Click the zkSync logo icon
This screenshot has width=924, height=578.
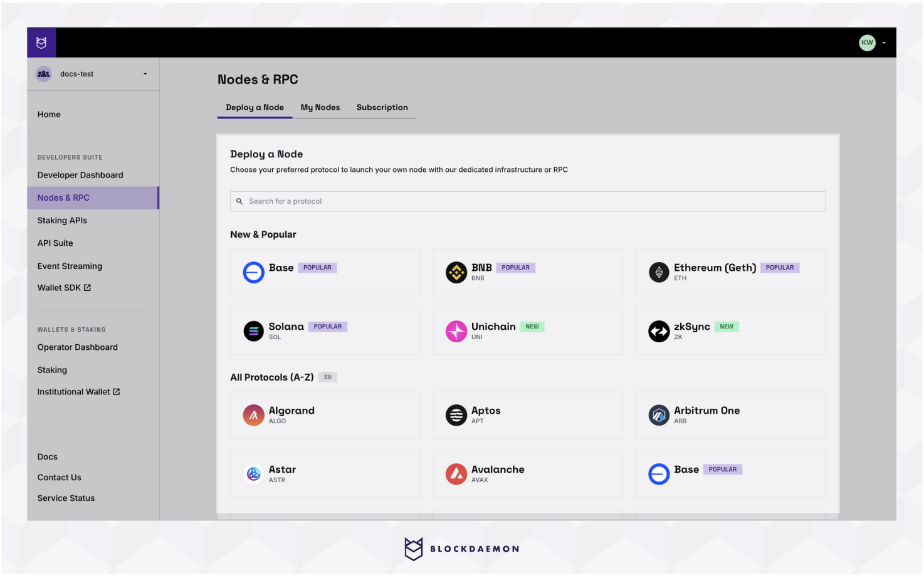pos(659,332)
